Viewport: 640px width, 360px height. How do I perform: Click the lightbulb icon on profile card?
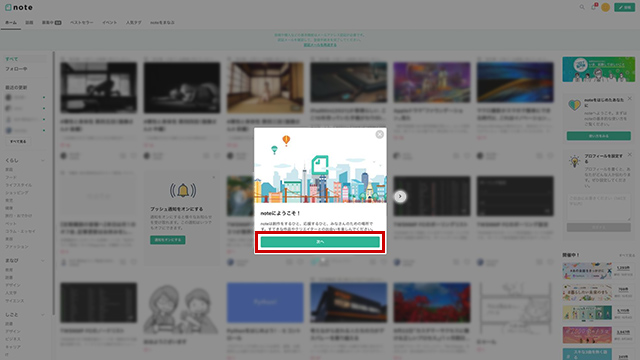(574, 161)
